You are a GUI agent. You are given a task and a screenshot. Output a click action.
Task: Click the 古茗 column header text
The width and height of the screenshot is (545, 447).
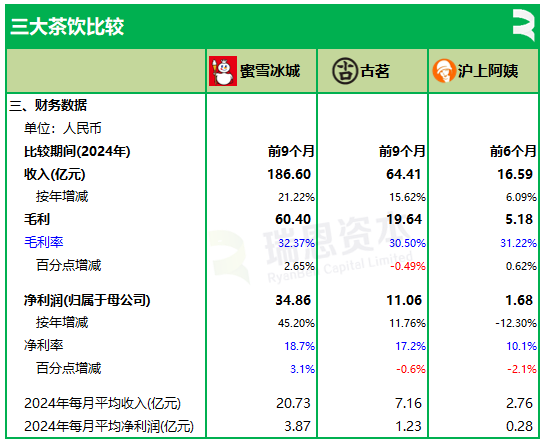coord(375,71)
